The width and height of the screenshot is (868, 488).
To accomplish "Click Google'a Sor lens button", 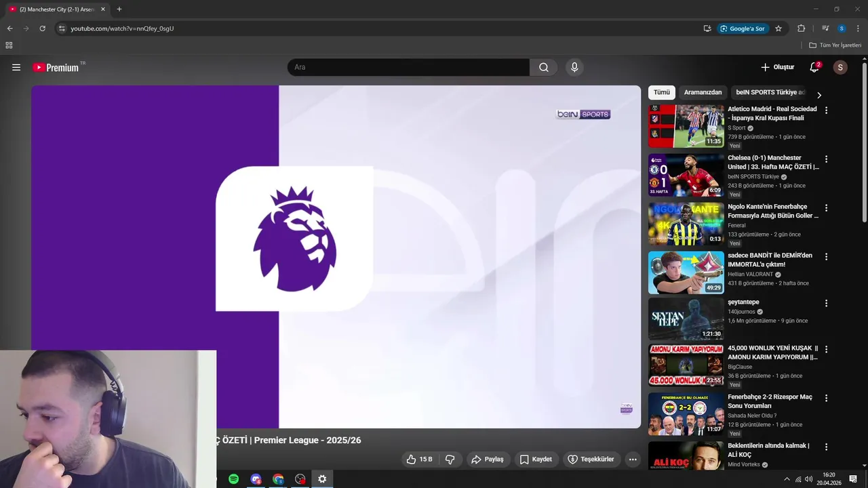I will click(743, 28).
